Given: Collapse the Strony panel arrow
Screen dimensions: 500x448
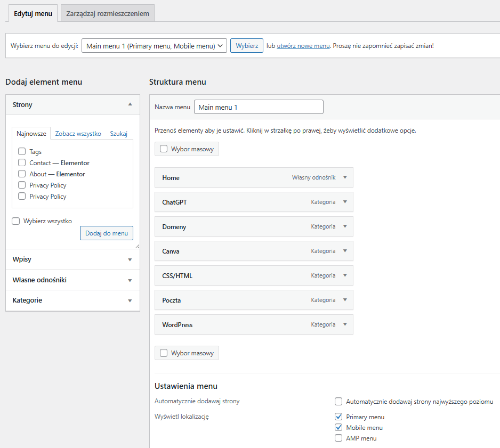Looking at the screenshot, I should [130, 104].
